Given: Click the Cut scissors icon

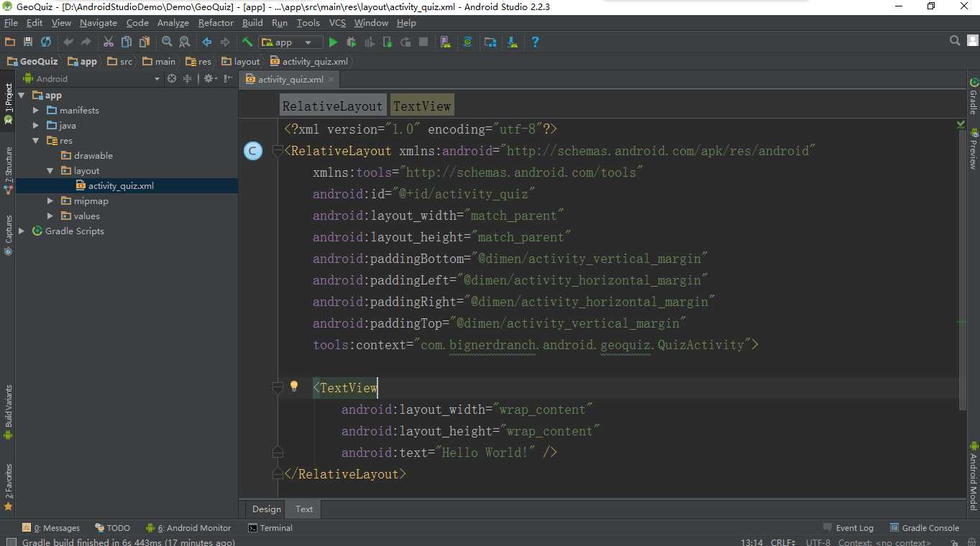Looking at the screenshot, I should (109, 42).
